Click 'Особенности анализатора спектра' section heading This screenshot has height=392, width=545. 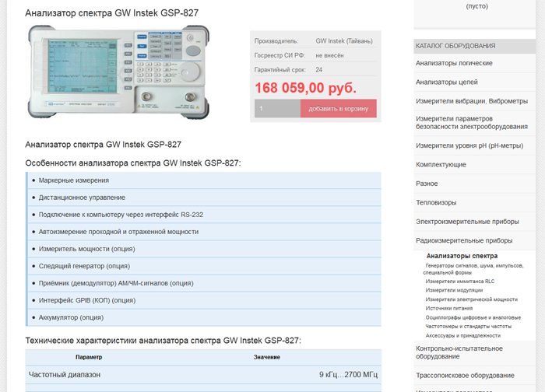coord(133,163)
